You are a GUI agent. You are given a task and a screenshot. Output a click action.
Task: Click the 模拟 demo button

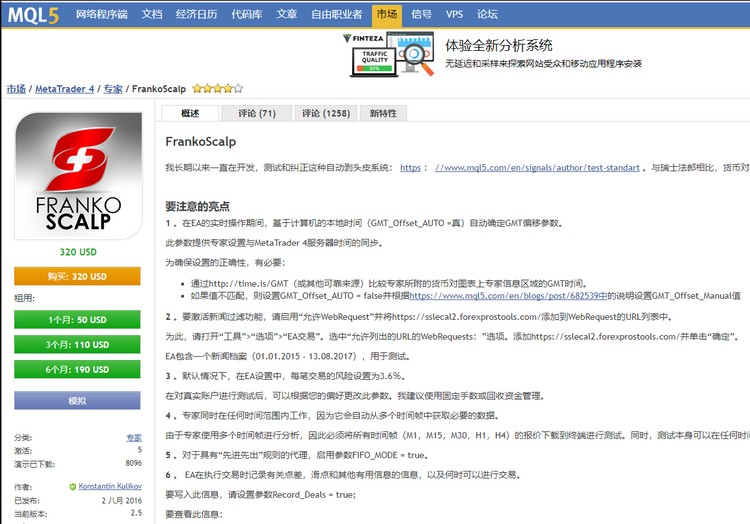tap(77, 401)
